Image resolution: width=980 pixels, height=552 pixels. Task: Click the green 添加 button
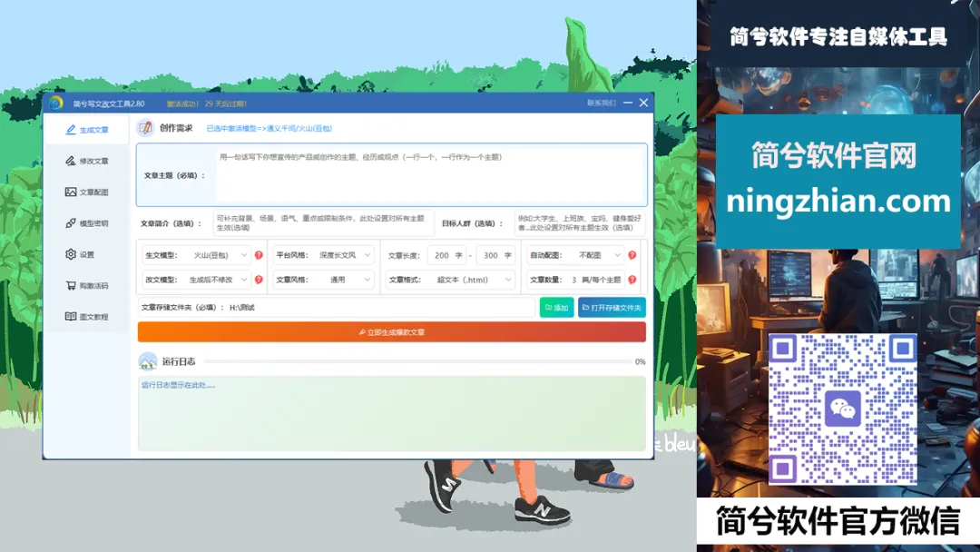pyautogui.click(x=556, y=307)
